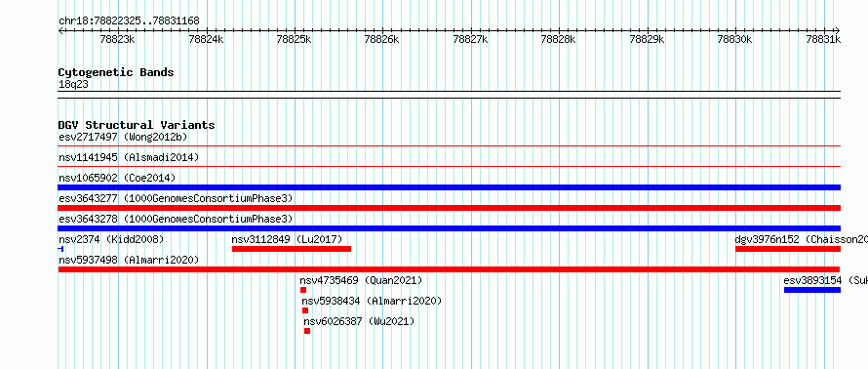Click the DGV Structural Variants track heading
Screen dimensions: 868x369
point(137,125)
